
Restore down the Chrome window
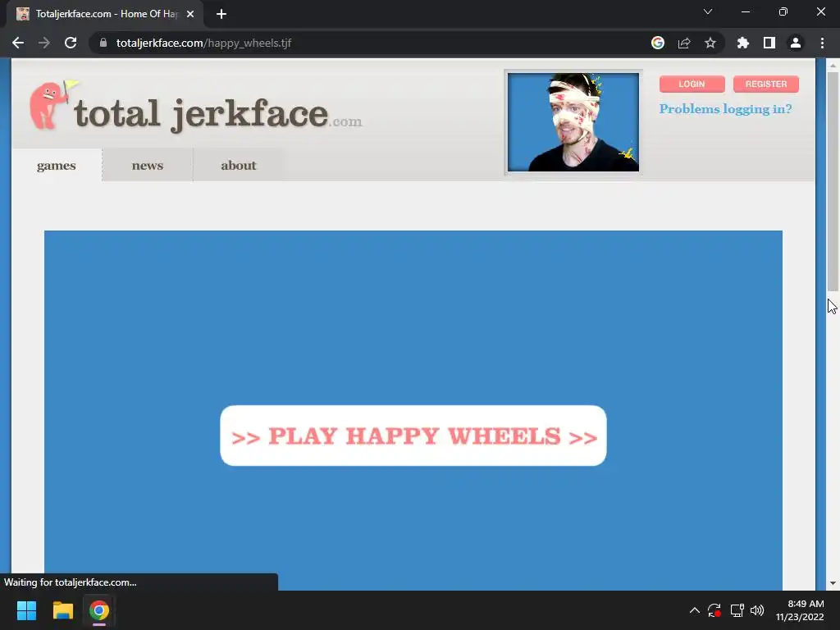coord(783,11)
